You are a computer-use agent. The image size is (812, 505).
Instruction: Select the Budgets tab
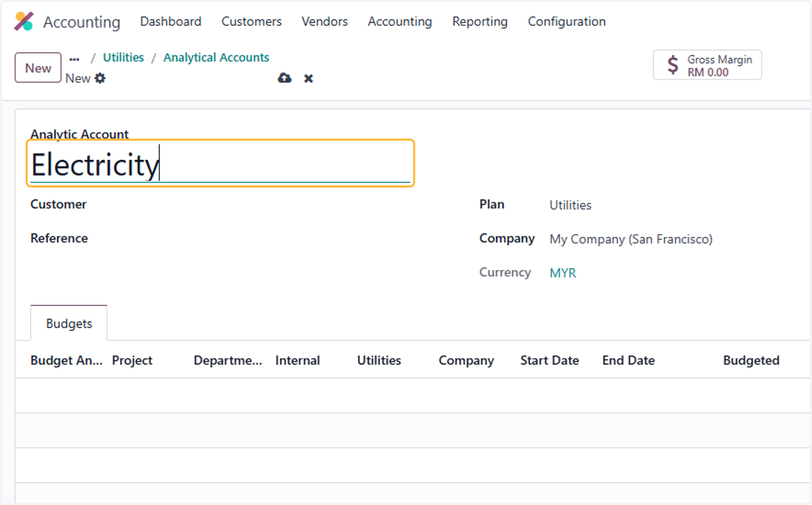[x=69, y=324]
